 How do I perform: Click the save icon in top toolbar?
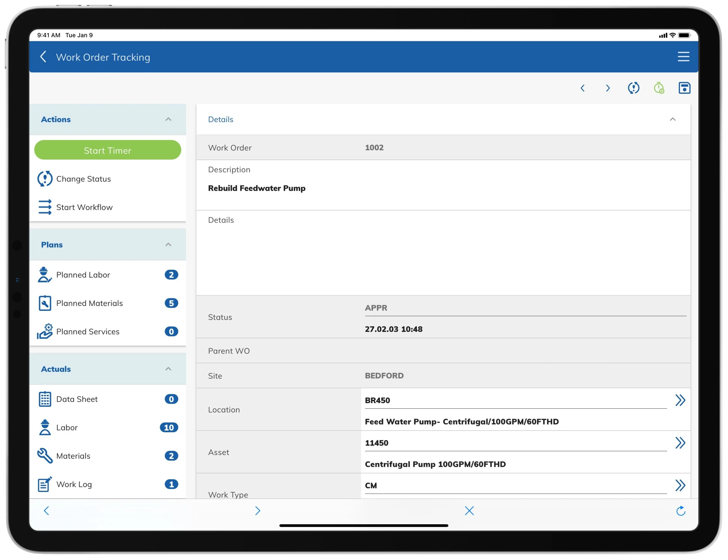684,88
